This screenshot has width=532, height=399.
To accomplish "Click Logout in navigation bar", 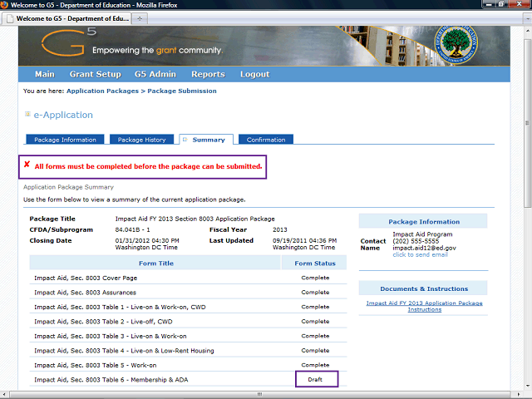I will point(254,74).
